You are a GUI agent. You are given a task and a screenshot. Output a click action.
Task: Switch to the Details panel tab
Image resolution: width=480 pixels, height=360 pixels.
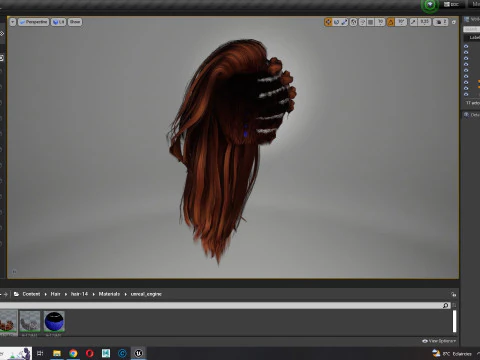(471, 115)
